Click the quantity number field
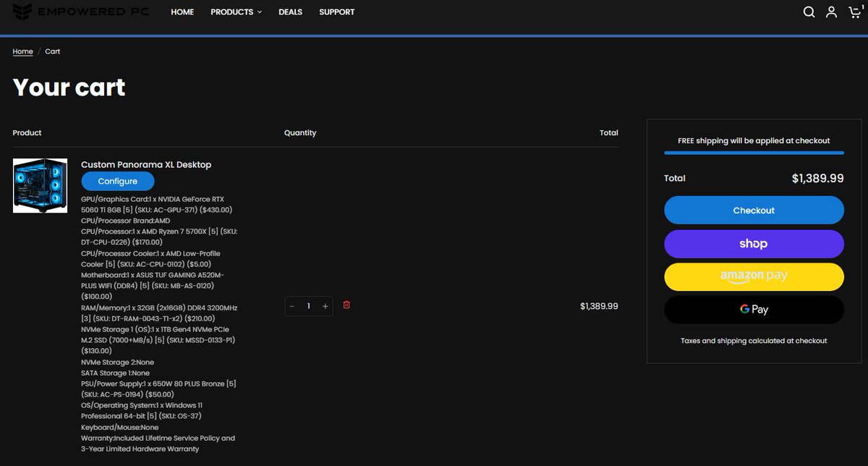The width and height of the screenshot is (868, 466). (x=309, y=306)
